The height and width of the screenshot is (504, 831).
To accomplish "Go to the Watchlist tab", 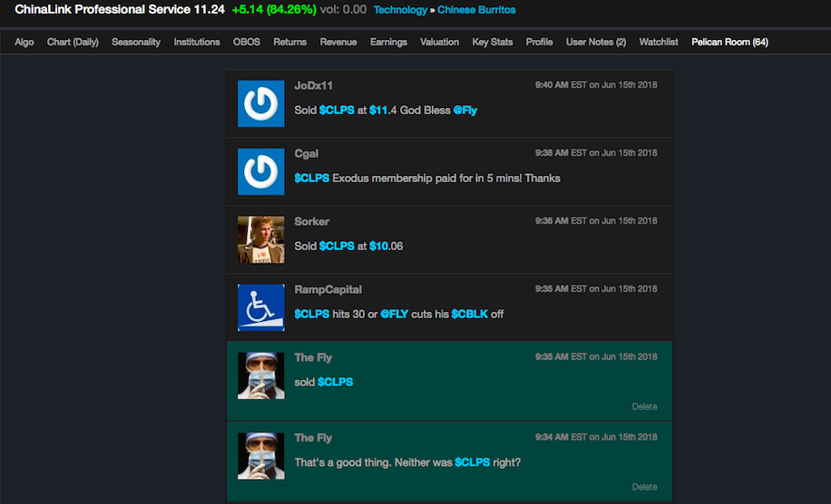I will pyautogui.click(x=659, y=42).
